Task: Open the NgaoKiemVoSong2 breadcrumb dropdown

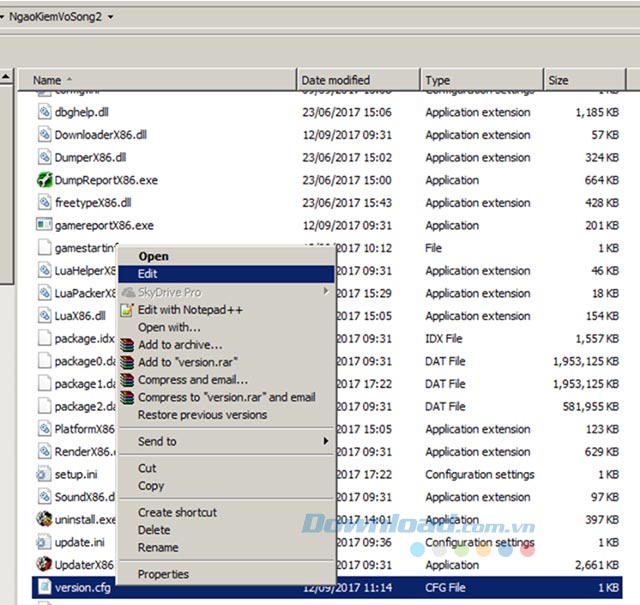Action: tap(109, 17)
